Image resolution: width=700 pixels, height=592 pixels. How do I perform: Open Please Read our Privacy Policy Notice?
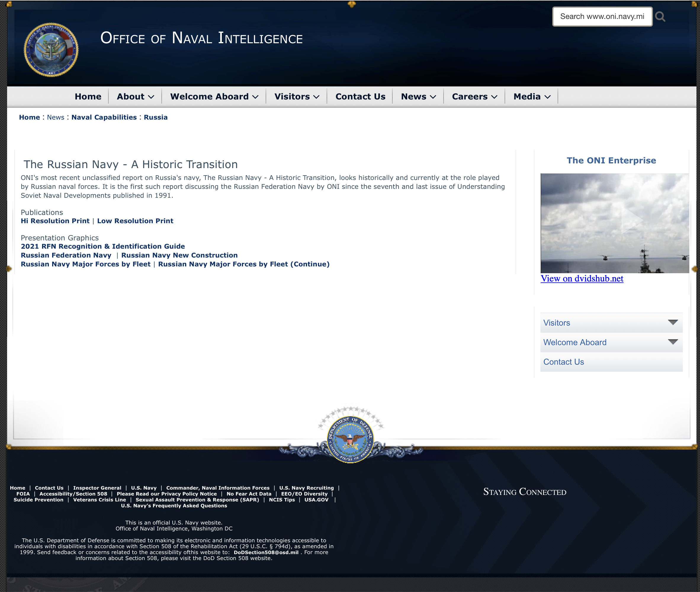(166, 494)
